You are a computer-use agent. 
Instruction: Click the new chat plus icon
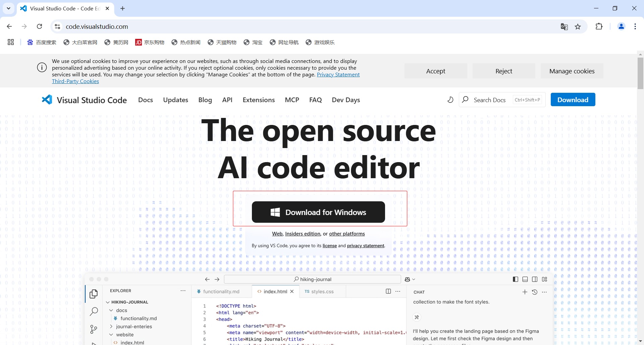pos(525,292)
